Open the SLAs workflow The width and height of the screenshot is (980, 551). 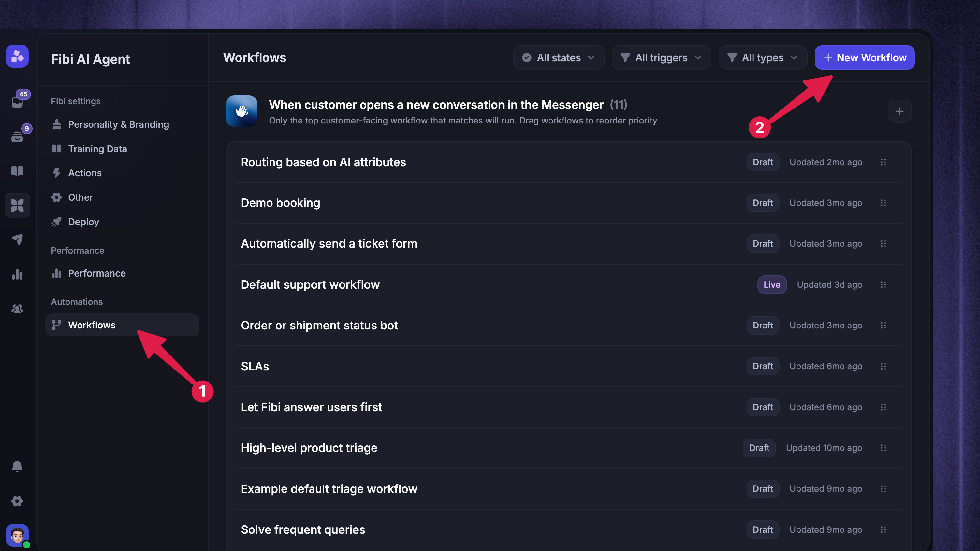[568, 366]
